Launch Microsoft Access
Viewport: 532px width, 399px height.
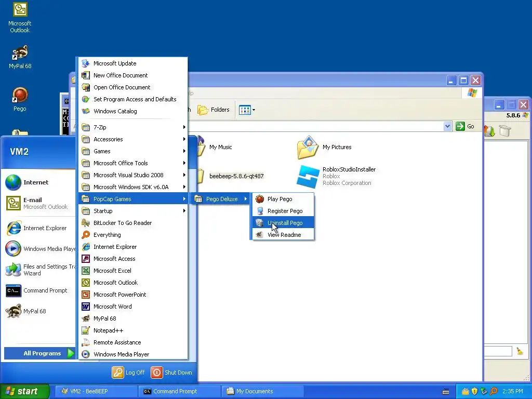click(133, 259)
